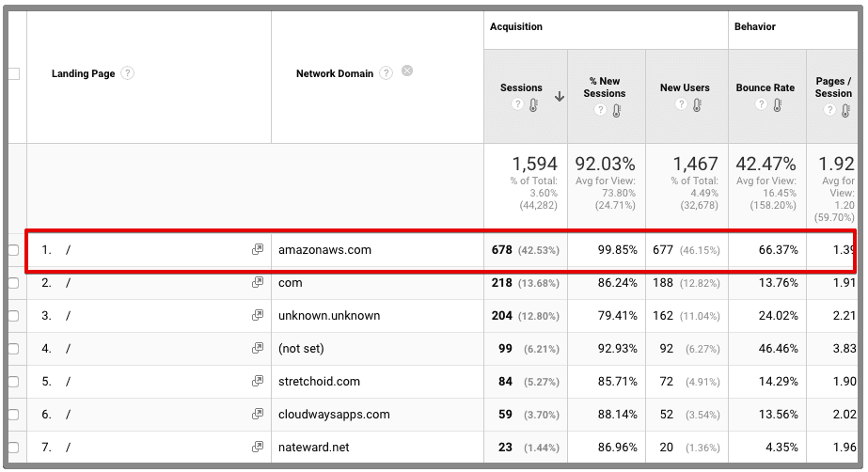Screen dimensions: 868x472
Task: Sort by the Landing Page column header
Action: click(83, 73)
